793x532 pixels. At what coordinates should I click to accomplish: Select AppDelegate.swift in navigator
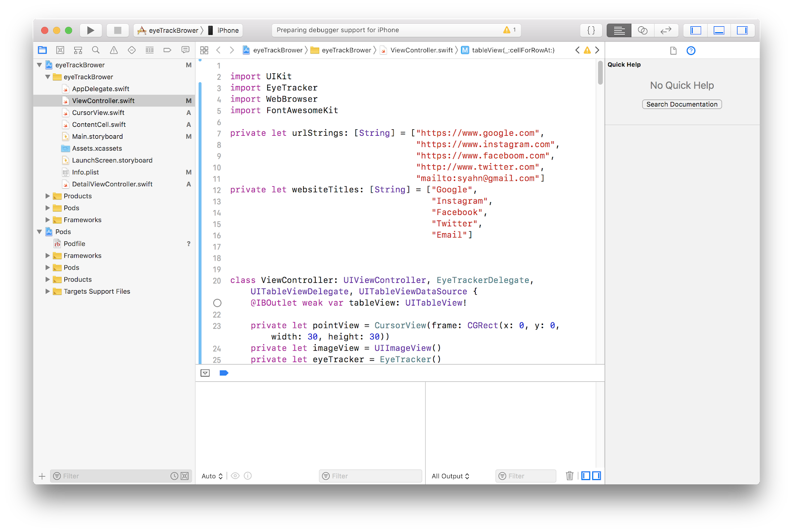[101, 89]
